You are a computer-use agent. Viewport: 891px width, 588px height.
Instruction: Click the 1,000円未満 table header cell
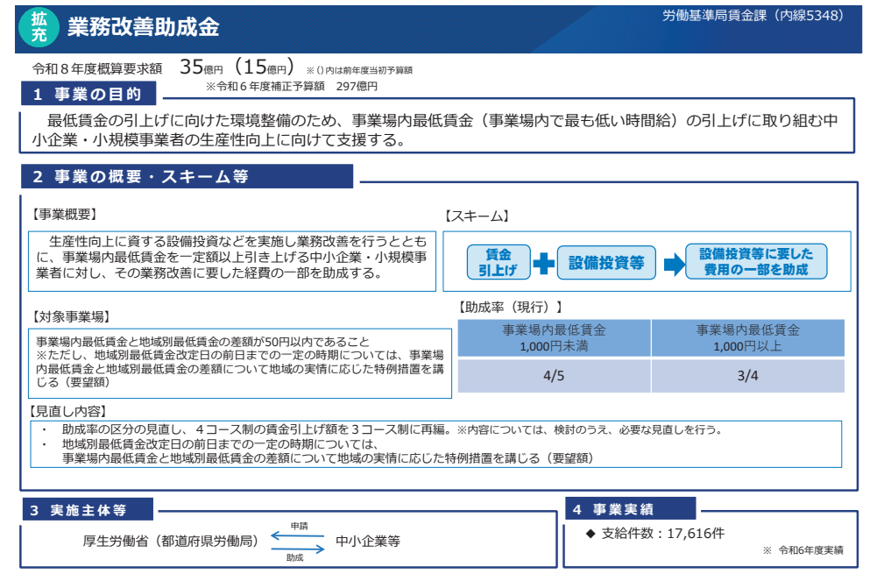click(x=554, y=337)
